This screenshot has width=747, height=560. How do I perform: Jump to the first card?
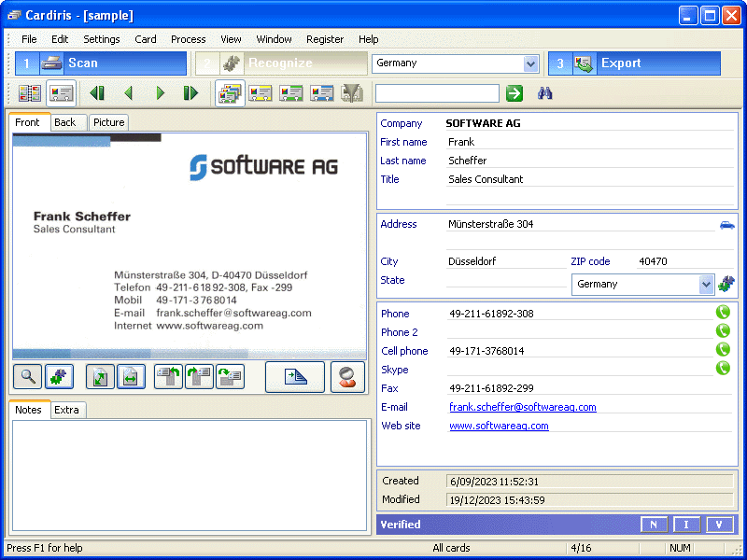coord(97,93)
